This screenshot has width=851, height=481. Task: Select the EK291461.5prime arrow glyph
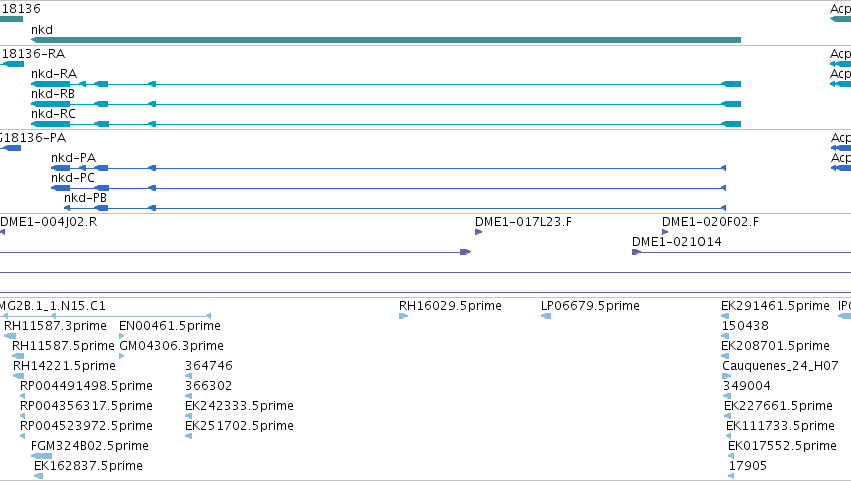(725, 316)
